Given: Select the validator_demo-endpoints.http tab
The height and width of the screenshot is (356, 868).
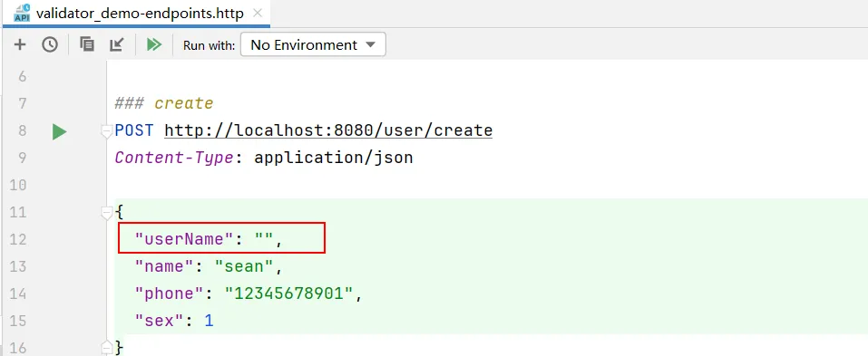Looking at the screenshot, I should (140, 14).
